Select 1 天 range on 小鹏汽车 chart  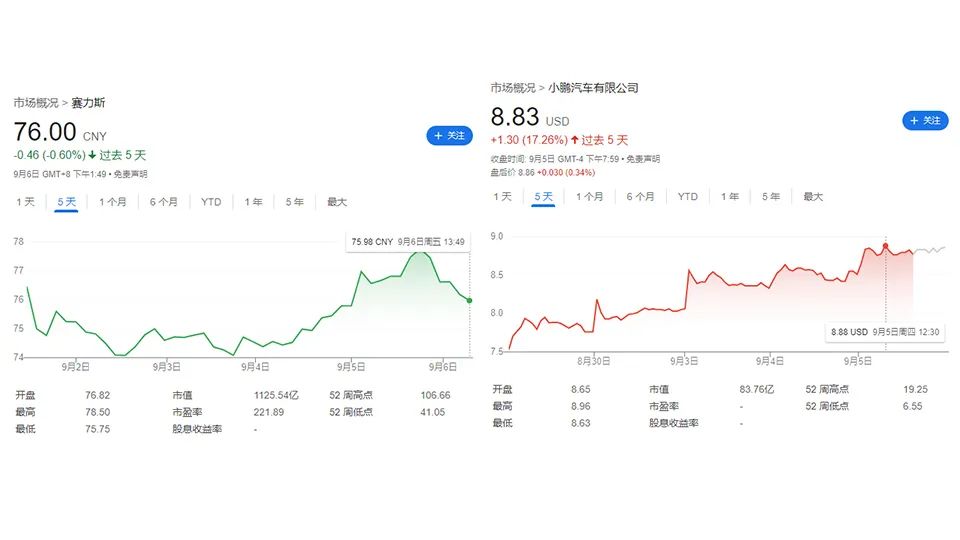pos(503,197)
